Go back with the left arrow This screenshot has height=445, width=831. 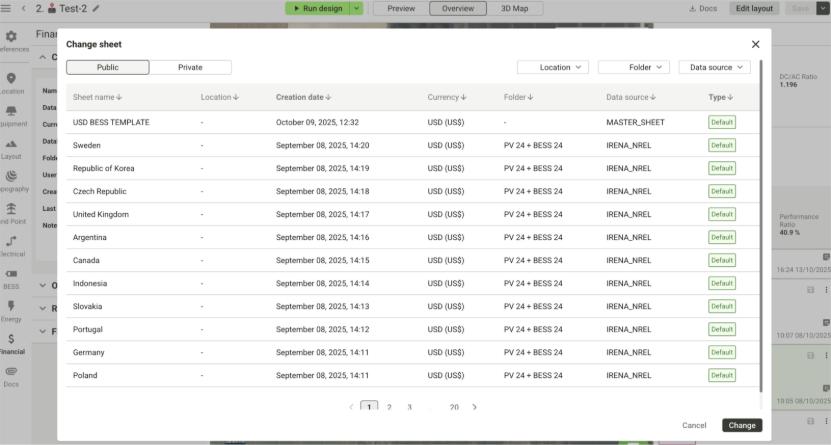23,8
